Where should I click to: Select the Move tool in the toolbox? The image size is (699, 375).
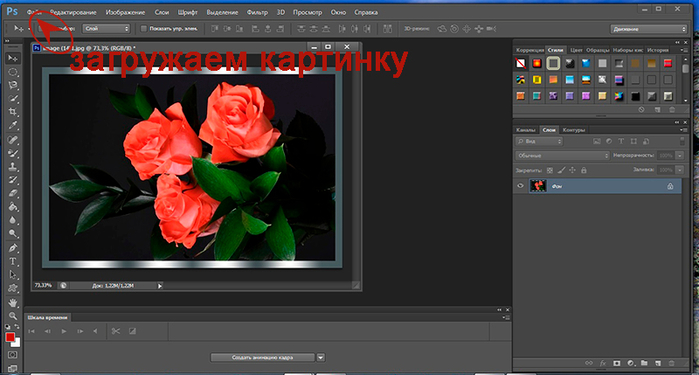click(12, 58)
